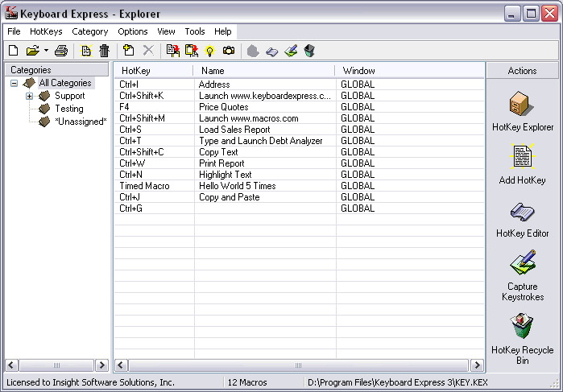Click the Categories panel header
This screenshot has height=392, width=563.
pyautogui.click(x=56, y=70)
